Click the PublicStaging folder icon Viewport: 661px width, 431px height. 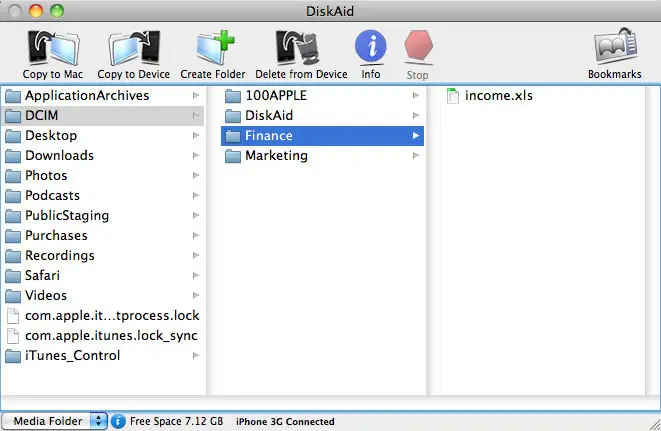click(x=13, y=216)
